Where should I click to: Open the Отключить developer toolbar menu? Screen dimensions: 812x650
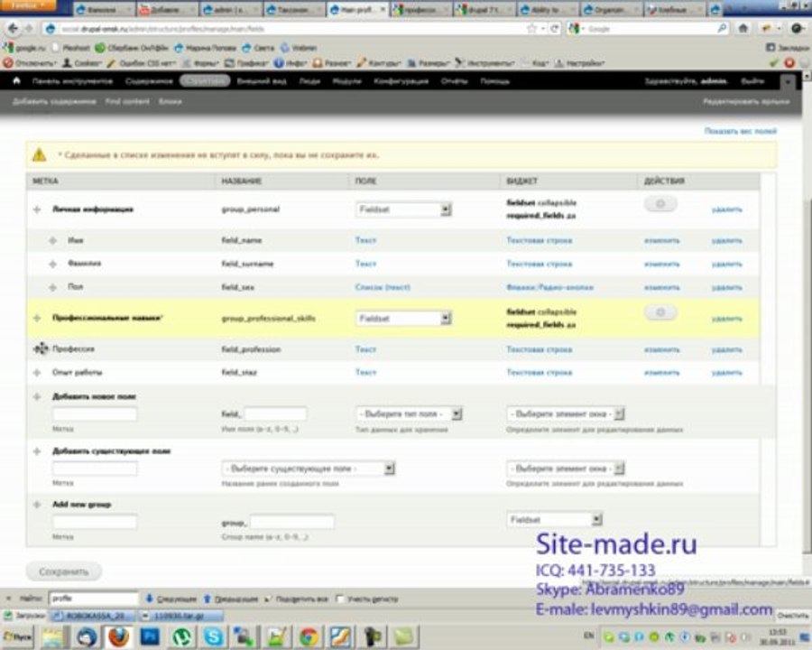click(30, 62)
